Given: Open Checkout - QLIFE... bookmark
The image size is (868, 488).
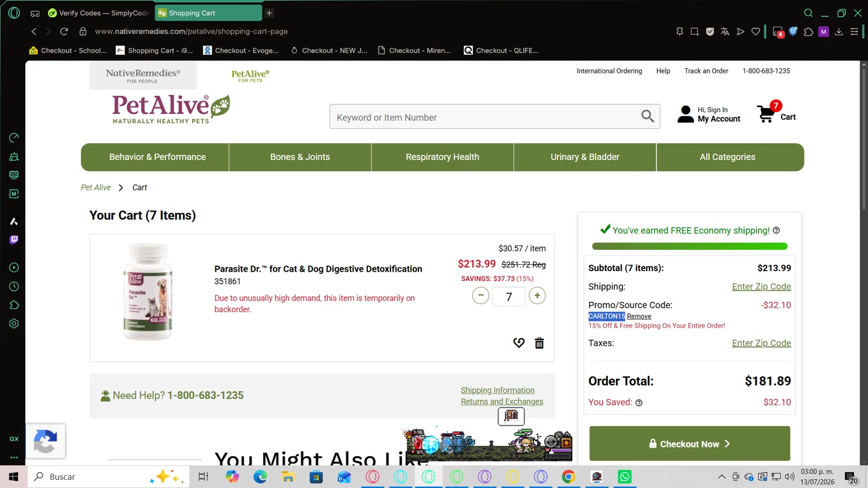Looking at the screenshot, I should tap(501, 51).
